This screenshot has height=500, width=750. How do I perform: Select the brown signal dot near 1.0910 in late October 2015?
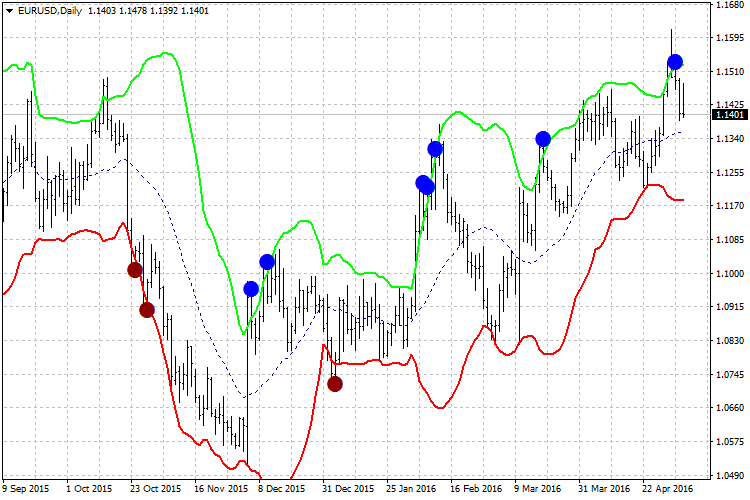(147, 310)
